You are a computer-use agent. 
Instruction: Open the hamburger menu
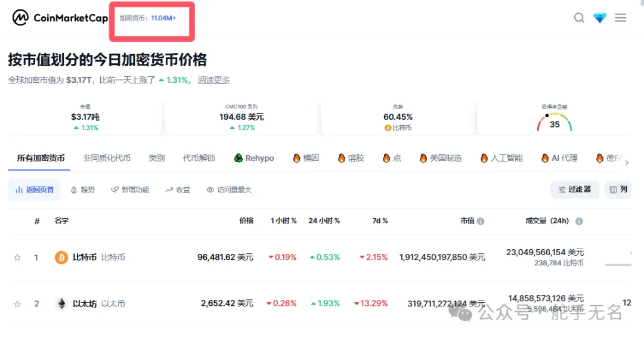[x=620, y=18]
